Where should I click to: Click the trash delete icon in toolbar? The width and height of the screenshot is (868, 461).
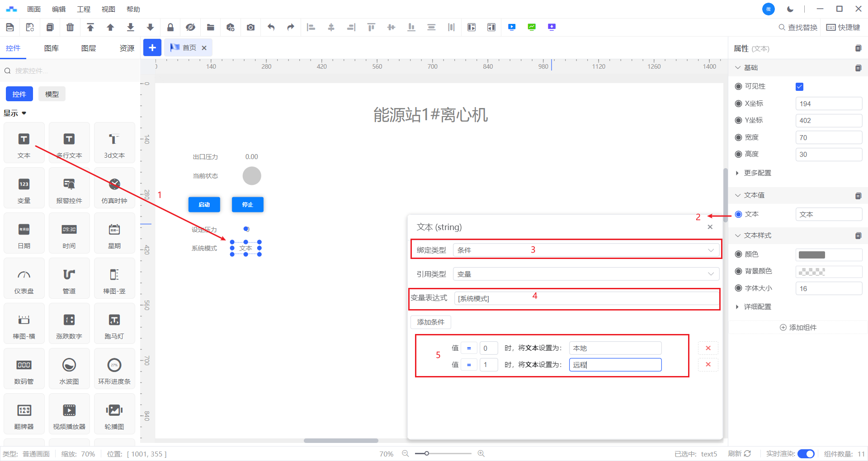tap(70, 28)
